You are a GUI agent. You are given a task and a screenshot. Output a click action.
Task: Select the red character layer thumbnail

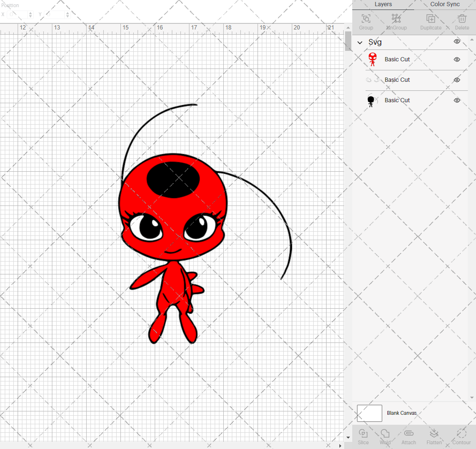coord(373,59)
